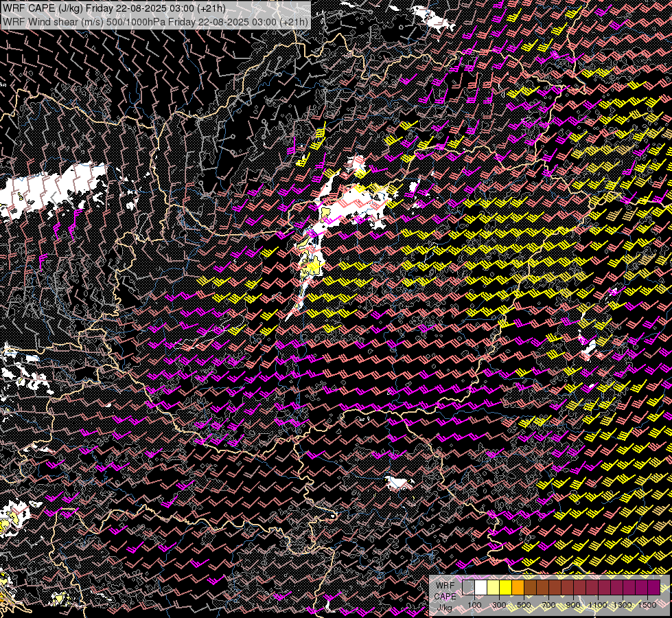The image size is (672, 618).
Task: Click the J/kg unit label in the legend
Action: 444,608
